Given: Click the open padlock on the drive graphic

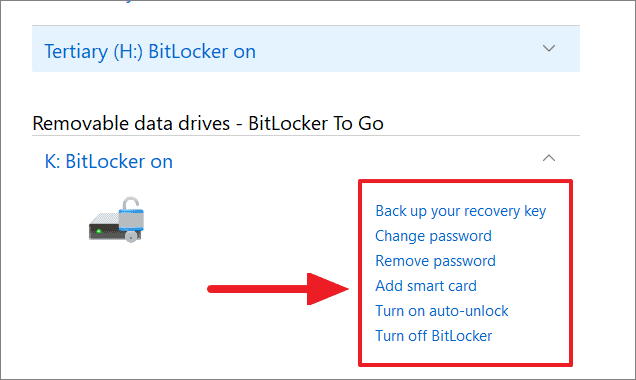Looking at the screenshot, I should click(x=131, y=213).
